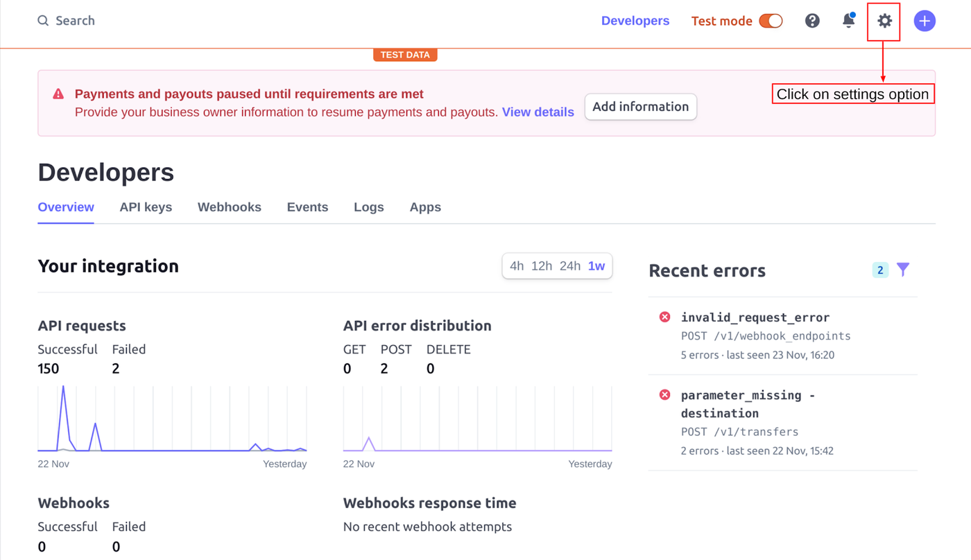
Task: Click the search magnifier icon
Action: (x=43, y=21)
